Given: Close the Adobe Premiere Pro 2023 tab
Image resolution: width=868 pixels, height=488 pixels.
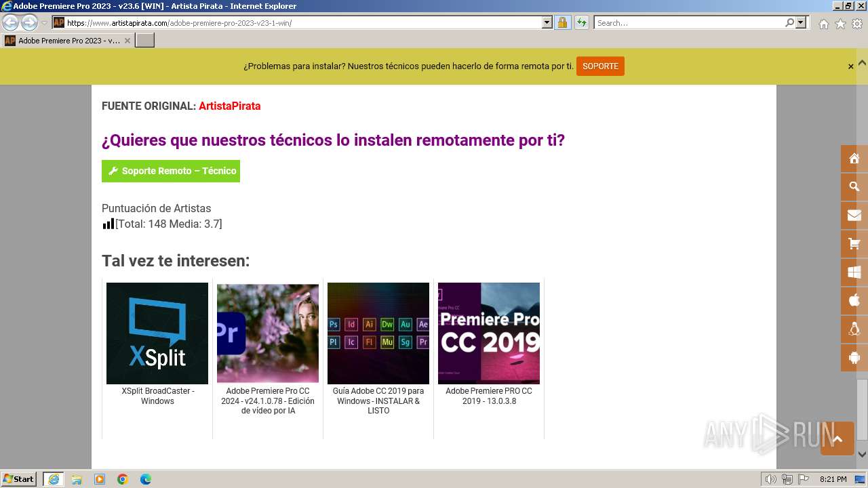Looking at the screenshot, I should (x=127, y=41).
